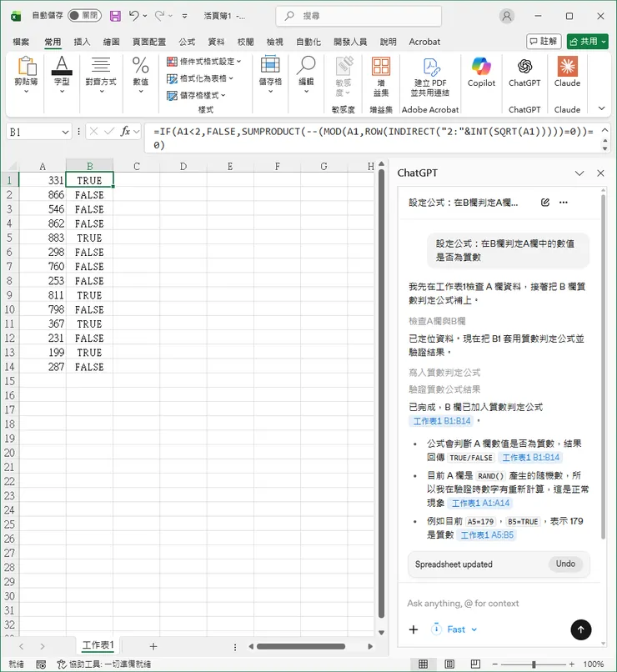Click the horizontal scrollbar thumb
Screen dimensions: 617x672
point(301,647)
